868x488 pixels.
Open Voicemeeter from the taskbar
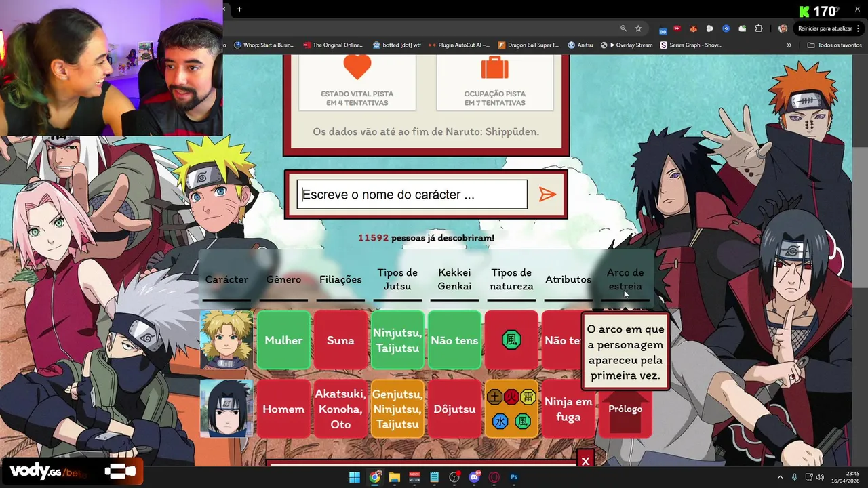414,477
